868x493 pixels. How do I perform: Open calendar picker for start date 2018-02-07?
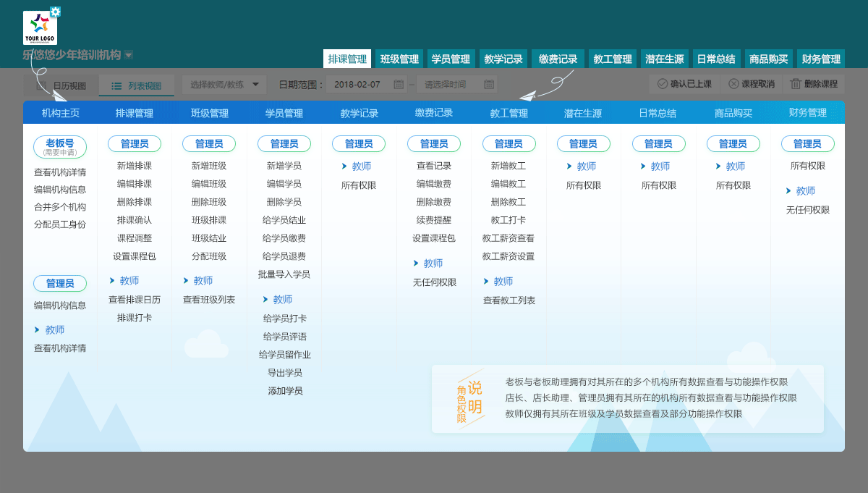[399, 85]
